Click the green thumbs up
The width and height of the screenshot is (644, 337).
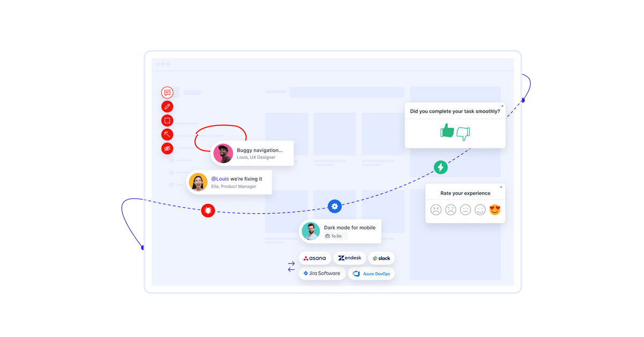(447, 130)
